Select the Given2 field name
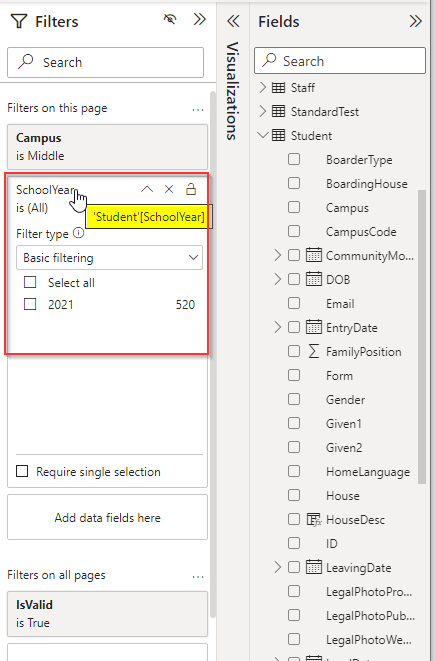 coord(344,448)
